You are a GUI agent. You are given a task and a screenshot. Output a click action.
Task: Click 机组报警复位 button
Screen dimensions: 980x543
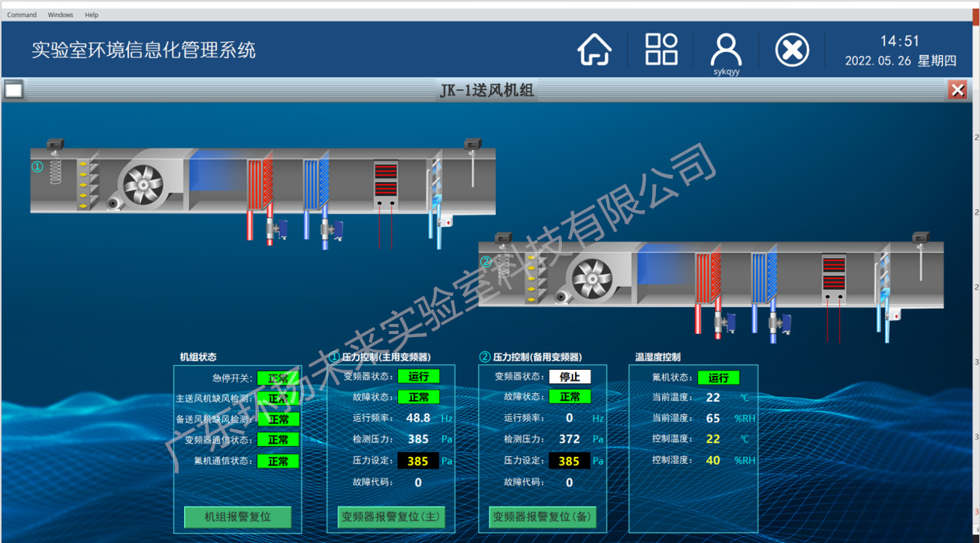[238, 517]
